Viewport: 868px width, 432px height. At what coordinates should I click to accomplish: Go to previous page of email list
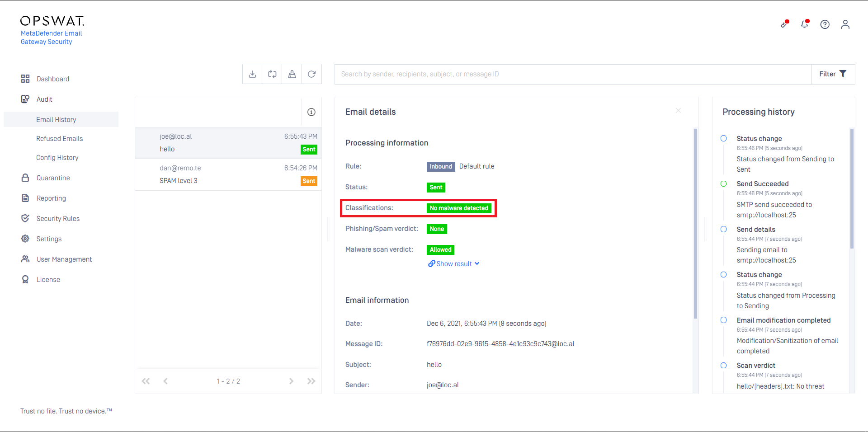[165, 381]
